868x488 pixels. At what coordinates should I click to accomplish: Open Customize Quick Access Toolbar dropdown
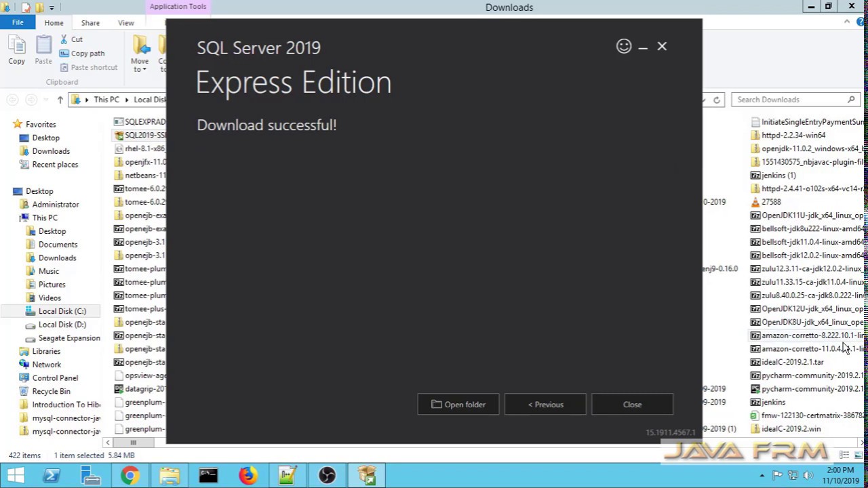pyautogui.click(x=52, y=7)
